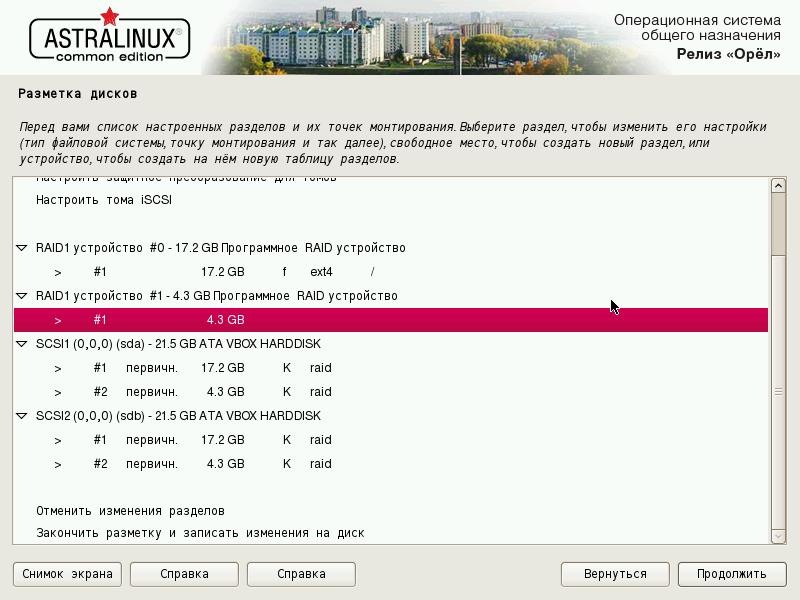Click the Astra Linux logo
Screen dimensions: 800x600
click(x=110, y=38)
